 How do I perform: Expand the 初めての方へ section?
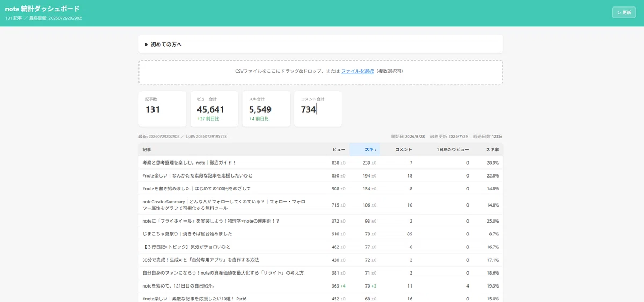(x=320, y=44)
